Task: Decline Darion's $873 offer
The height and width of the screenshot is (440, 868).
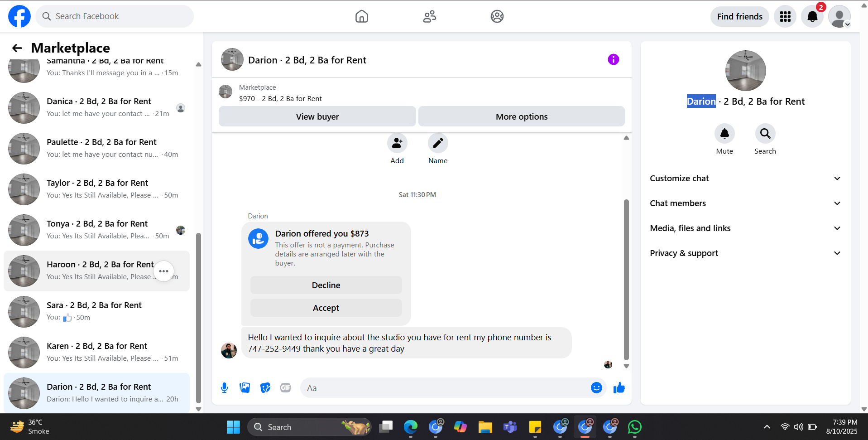Action: [x=326, y=285]
